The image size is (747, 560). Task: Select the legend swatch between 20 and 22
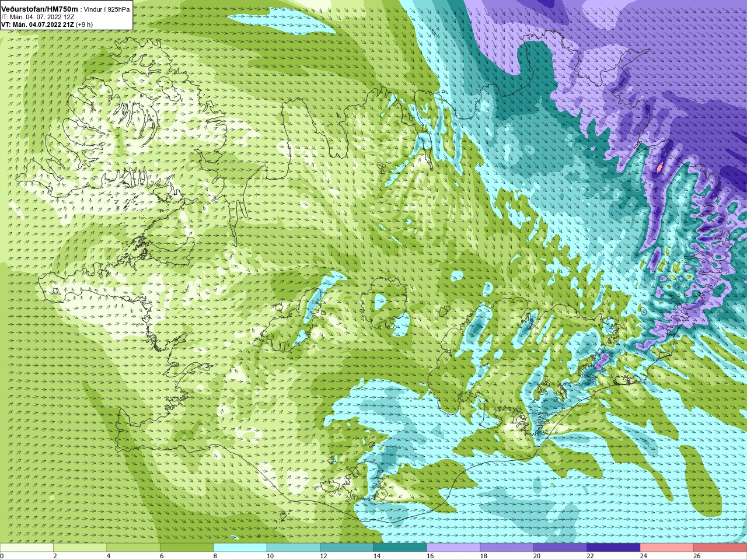coord(560,547)
